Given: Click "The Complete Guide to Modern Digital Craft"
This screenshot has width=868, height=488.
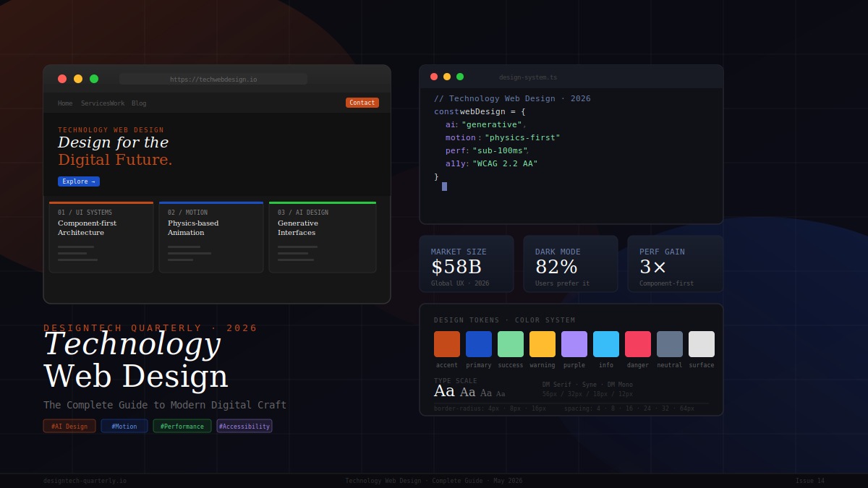Looking at the screenshot, I should [x=165, y=405].
